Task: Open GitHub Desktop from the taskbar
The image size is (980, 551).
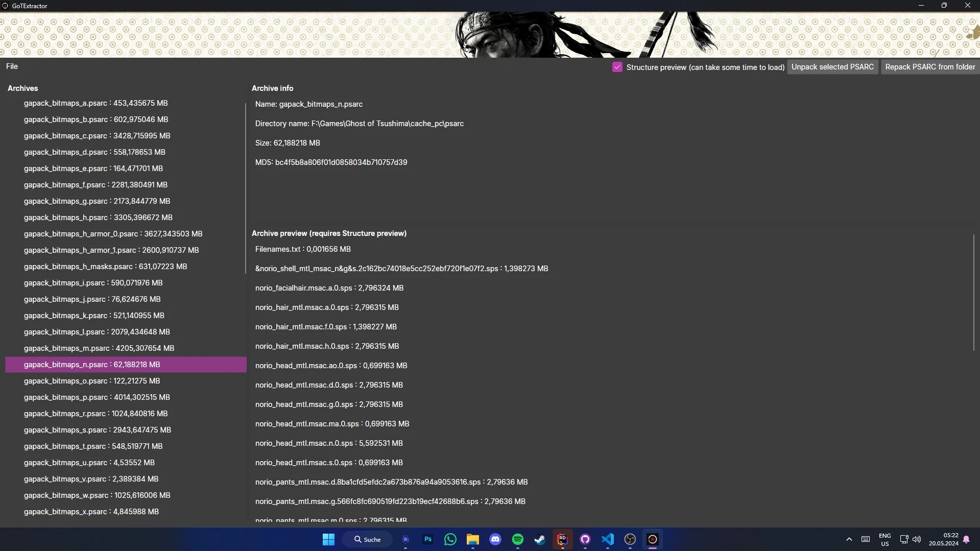Action: pyautogui.click(x=585, y=539)
